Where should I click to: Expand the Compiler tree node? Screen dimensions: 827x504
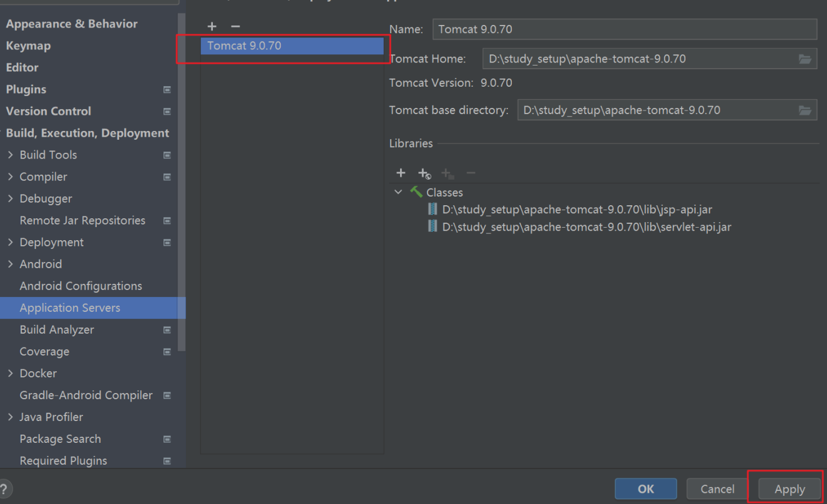pyautogui.click(x=10, y=177)
